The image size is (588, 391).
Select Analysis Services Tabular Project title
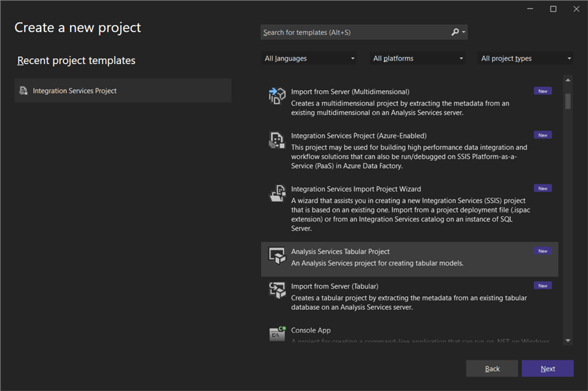click(x=340, y=252)
